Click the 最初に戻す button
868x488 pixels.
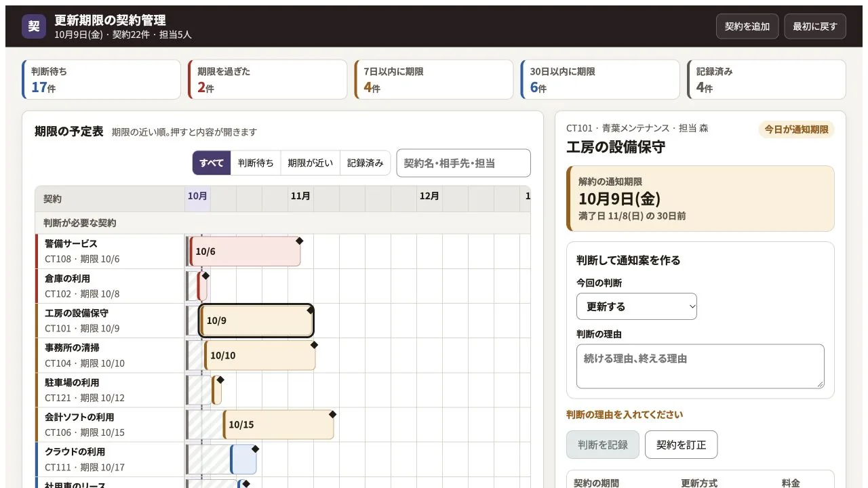pos(815,26)
